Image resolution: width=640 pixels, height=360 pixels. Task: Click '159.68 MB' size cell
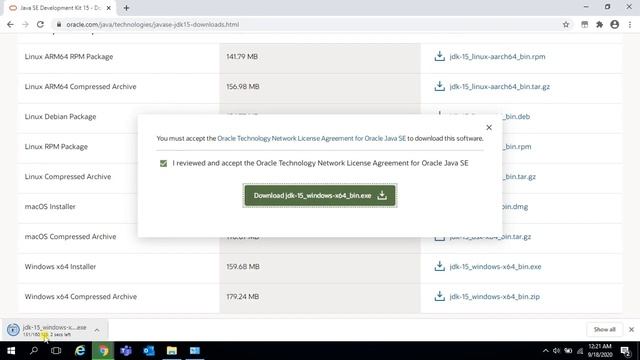(x=320, y=267)
